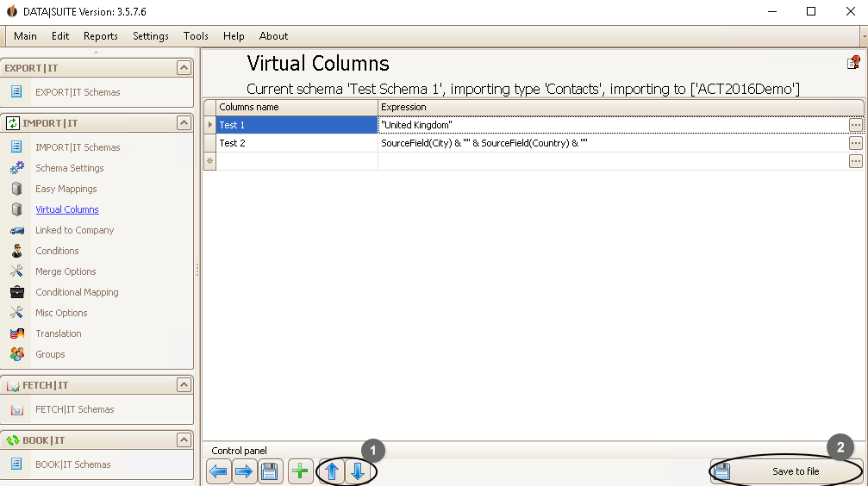
Task: Click the IMPORT|IT Schemas list icon
Action: pos(16,146)
